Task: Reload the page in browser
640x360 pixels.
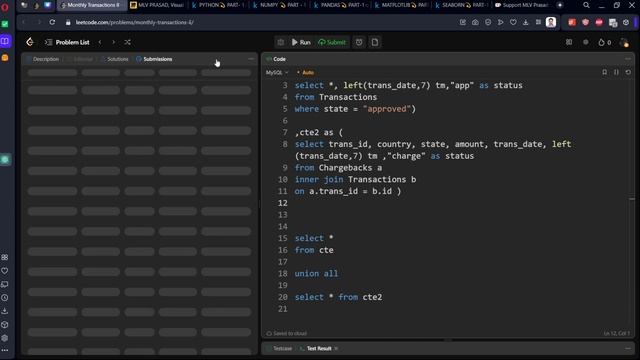Action: (52, 22)
